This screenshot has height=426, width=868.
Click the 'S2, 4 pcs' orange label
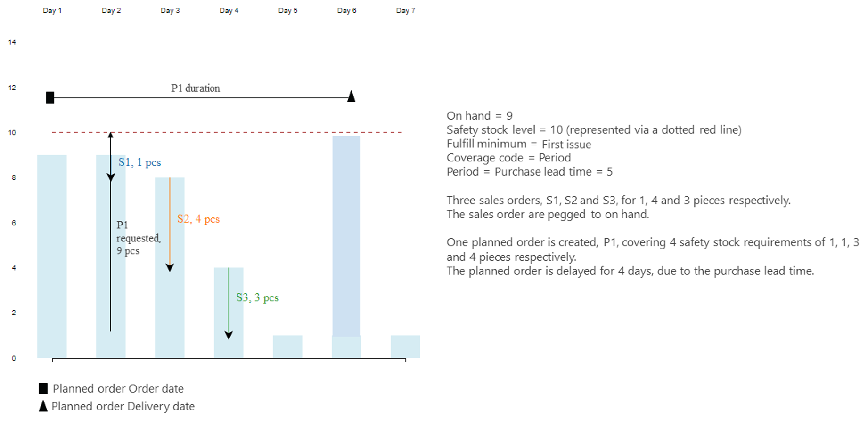[198, 219]
